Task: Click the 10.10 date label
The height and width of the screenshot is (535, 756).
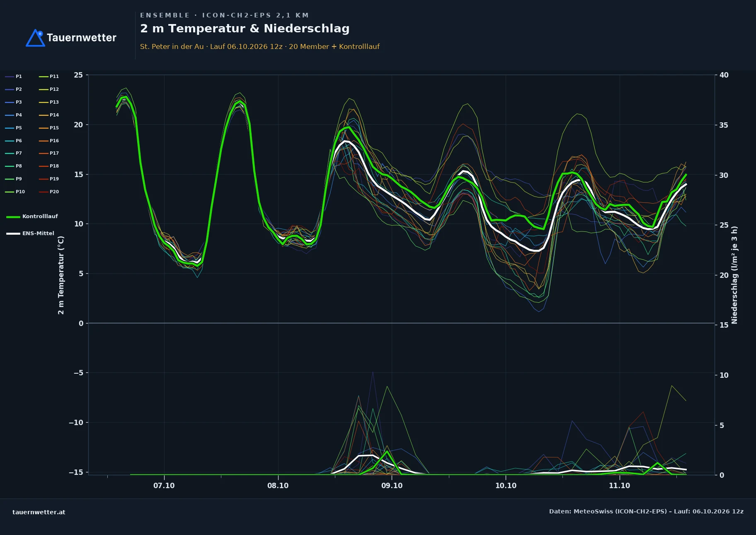Action: (x=506, y=486)
